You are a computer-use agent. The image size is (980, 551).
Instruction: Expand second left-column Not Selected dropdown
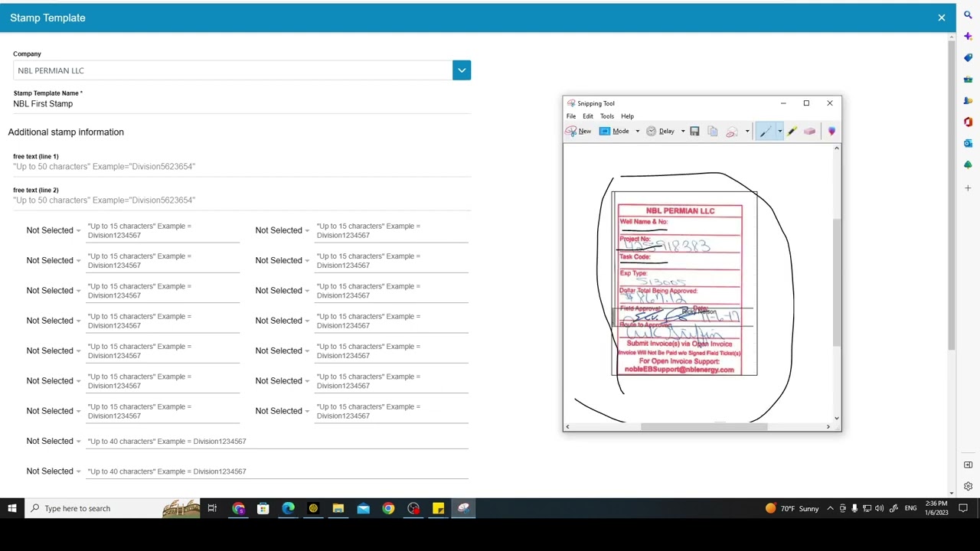(53, 260)
